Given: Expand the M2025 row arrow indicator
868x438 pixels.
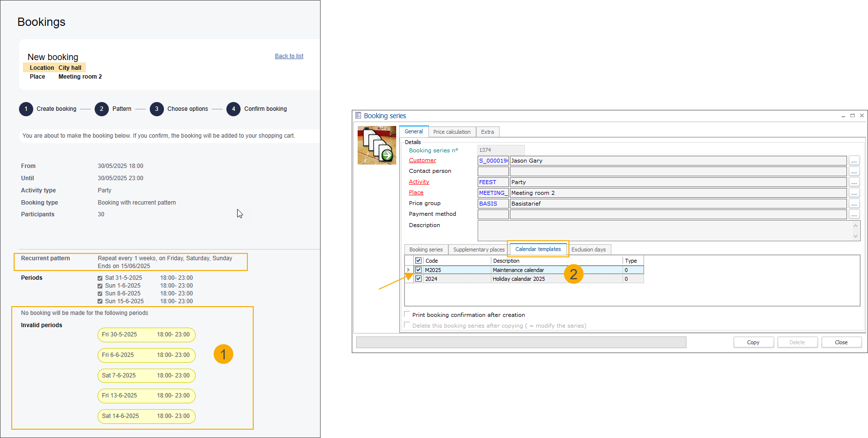Looking at the screenshot, I should [409, 270].
